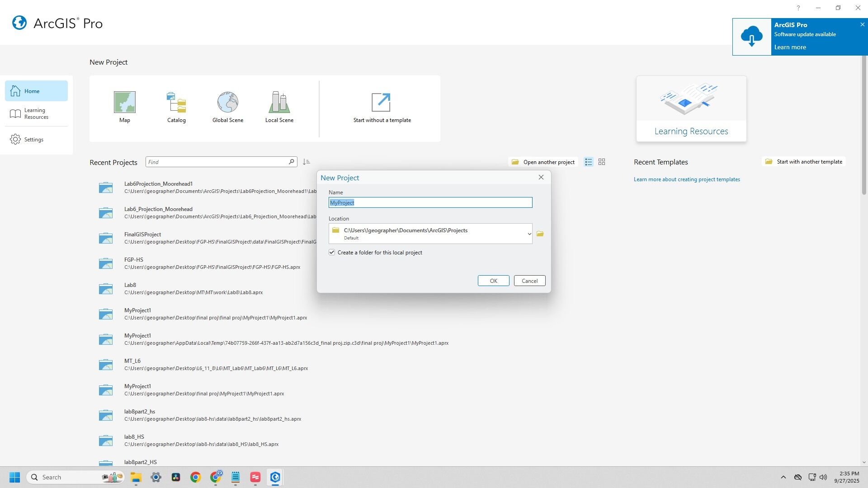Expand the Location dropdown arrow

pyautogui.click(x=529, y=234)
